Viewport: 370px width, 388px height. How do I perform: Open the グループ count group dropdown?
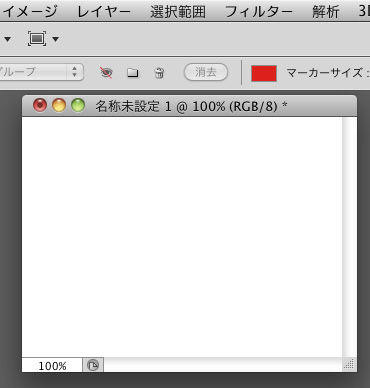coord(41,72)
